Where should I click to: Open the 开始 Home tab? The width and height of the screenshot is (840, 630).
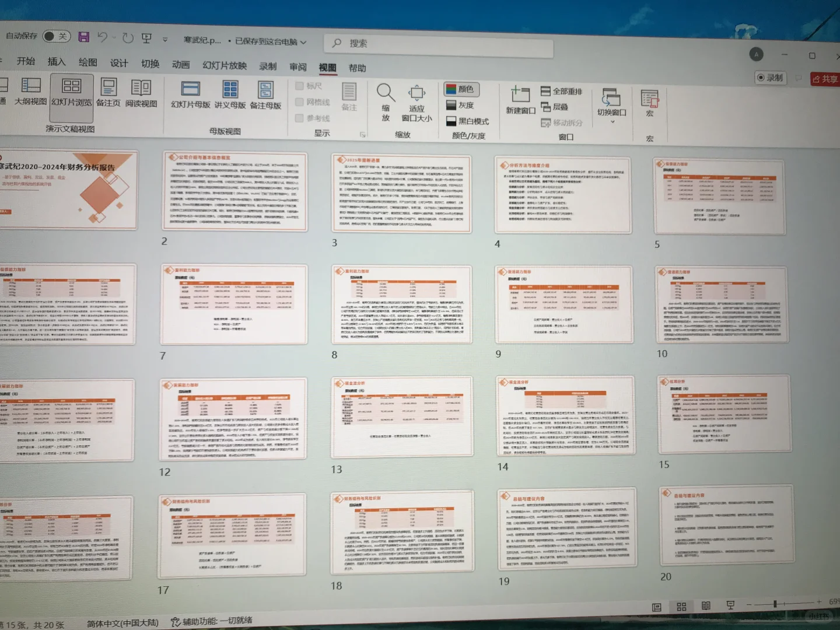[x=26, y=61]
